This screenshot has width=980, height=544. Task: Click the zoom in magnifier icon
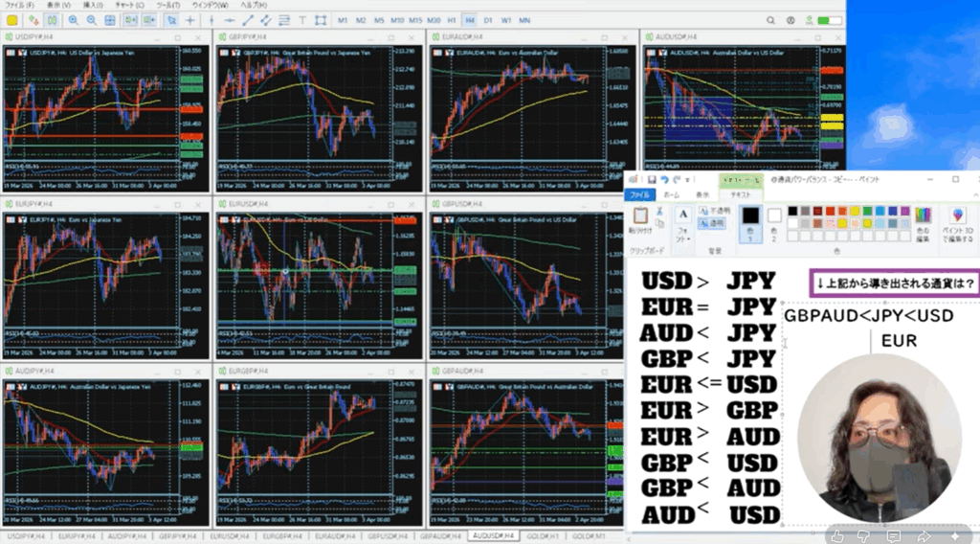(x=76, y=19)
